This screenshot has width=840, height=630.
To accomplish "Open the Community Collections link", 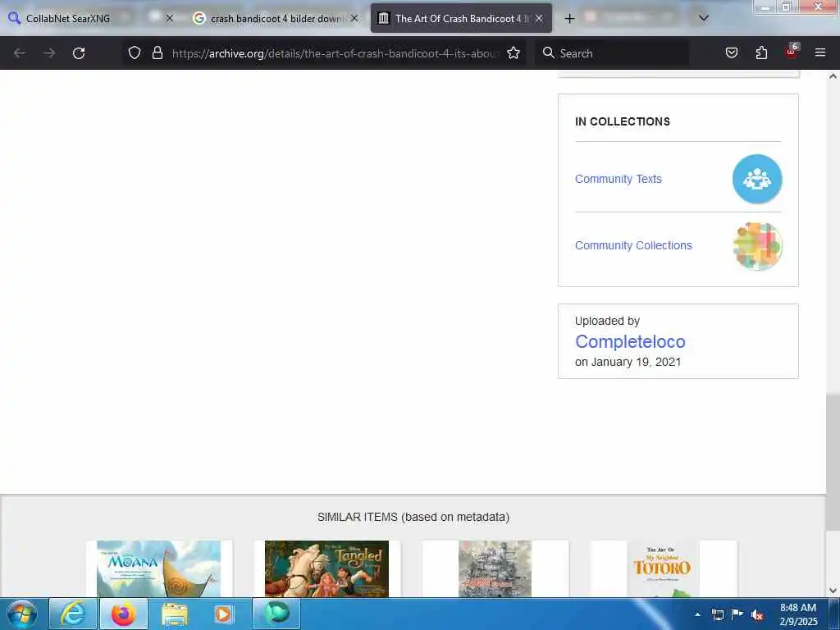I will coord(633,245).
